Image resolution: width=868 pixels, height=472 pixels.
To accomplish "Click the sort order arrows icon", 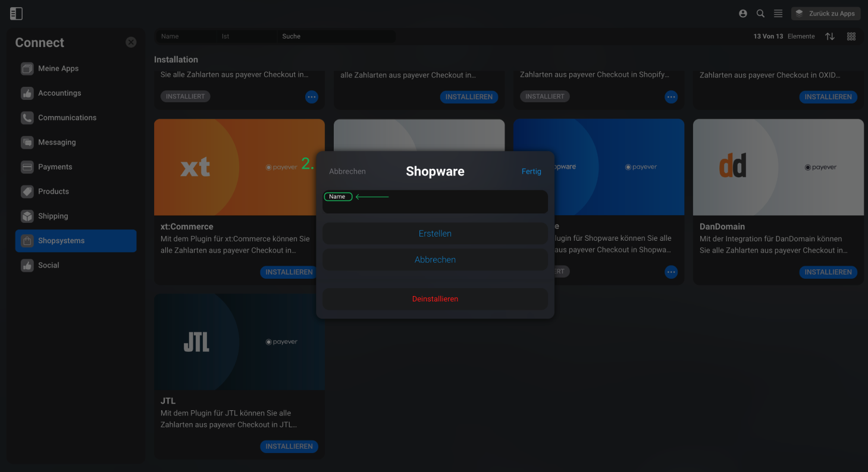I will [x=830, y=36].
